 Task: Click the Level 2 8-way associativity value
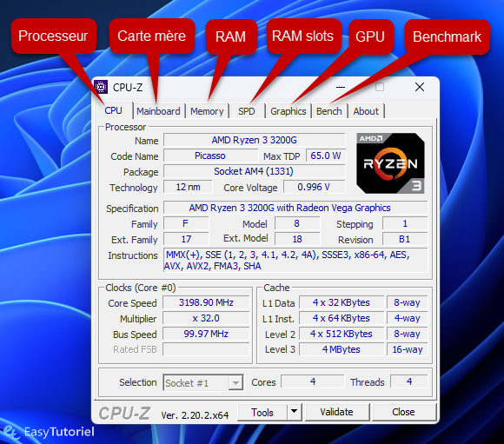[407, 334]
